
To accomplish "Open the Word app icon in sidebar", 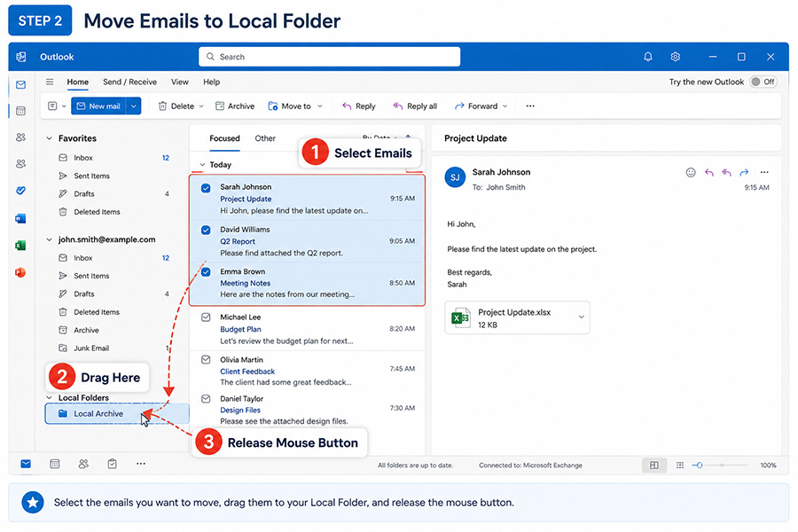I will [x=20, y=218].
